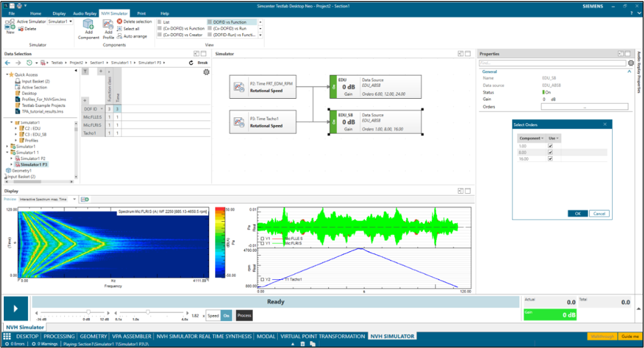Viewport: 644px width, 348px height.
Task: Expand the C2 : EDU tree node
Action: click(16, 128)
